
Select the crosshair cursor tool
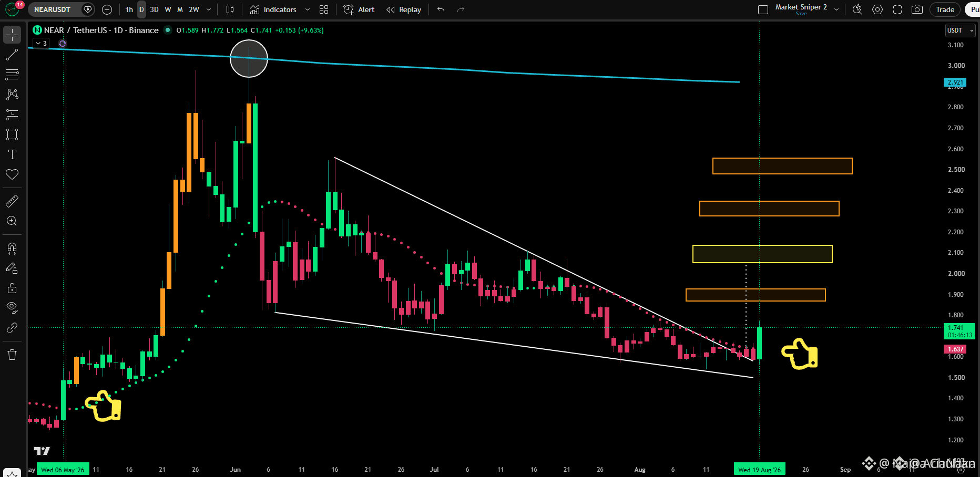tap(12, 35)
